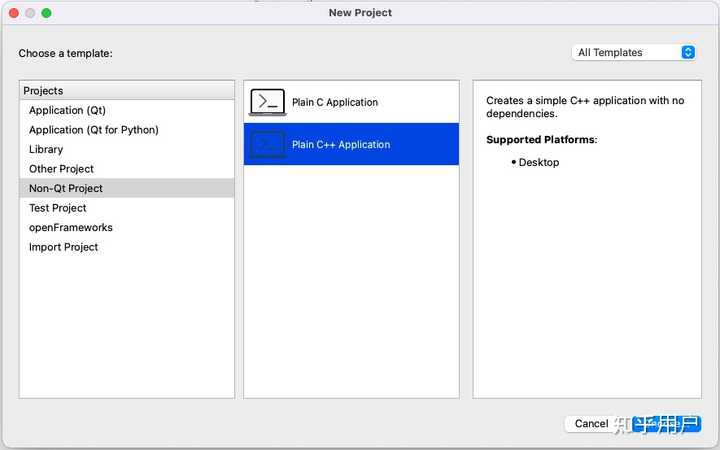Click the Plain C Application terminal icon
The image size is (720, 450).
click(x=267, y=102)
